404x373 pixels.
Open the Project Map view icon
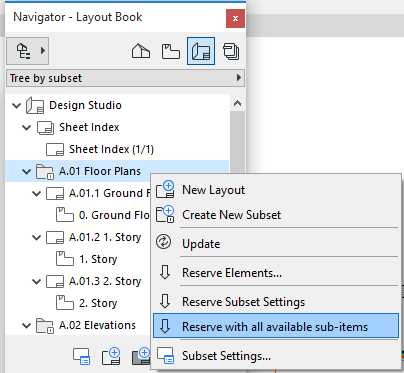(141, 51)
